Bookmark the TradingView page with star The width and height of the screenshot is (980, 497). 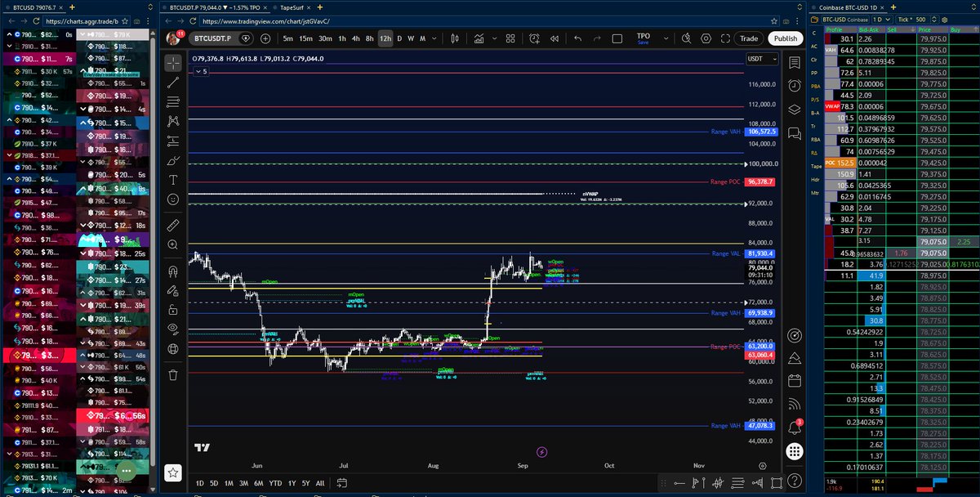click(x=774, y=21)
